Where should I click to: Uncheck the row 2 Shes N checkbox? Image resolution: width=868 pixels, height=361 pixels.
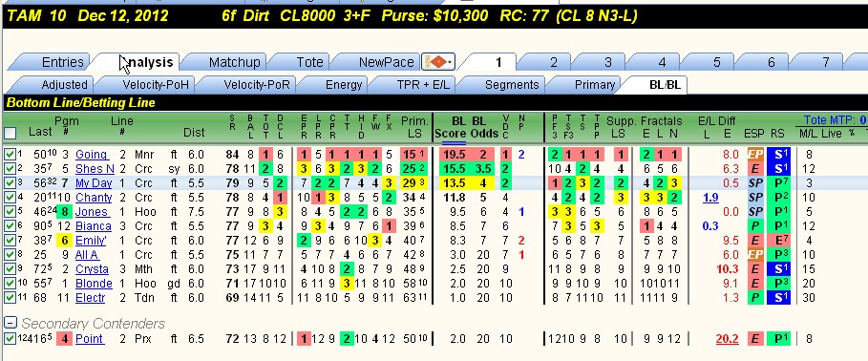(x=10, y=168)
